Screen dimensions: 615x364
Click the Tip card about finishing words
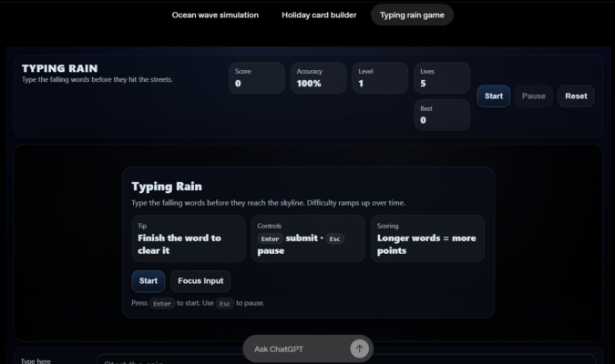click(x=189, y=238)
